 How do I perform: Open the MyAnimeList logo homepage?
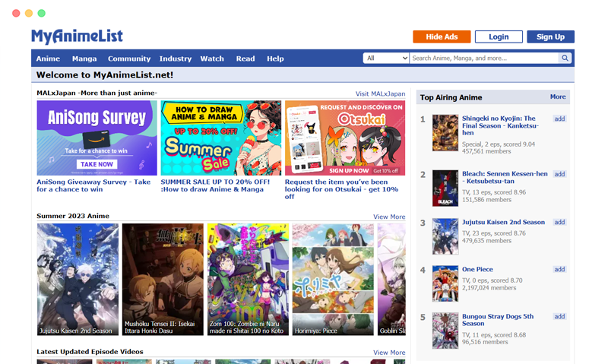tap(78, 36)
